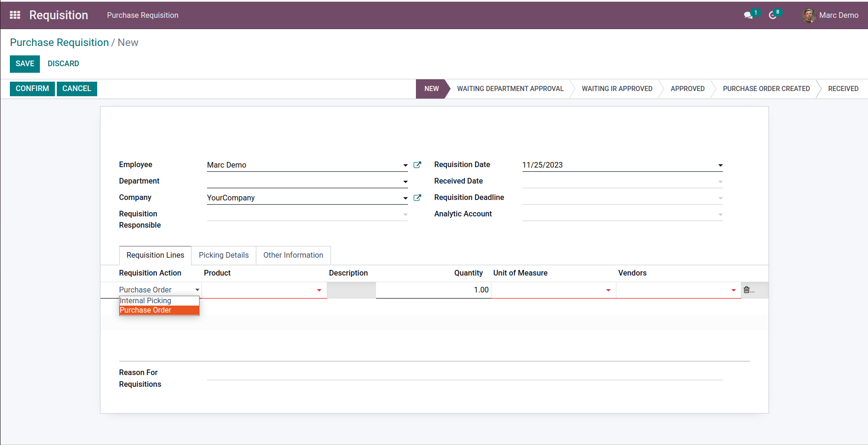Click the Vendors column header
The image size is (868, 445).
(632, 273)
